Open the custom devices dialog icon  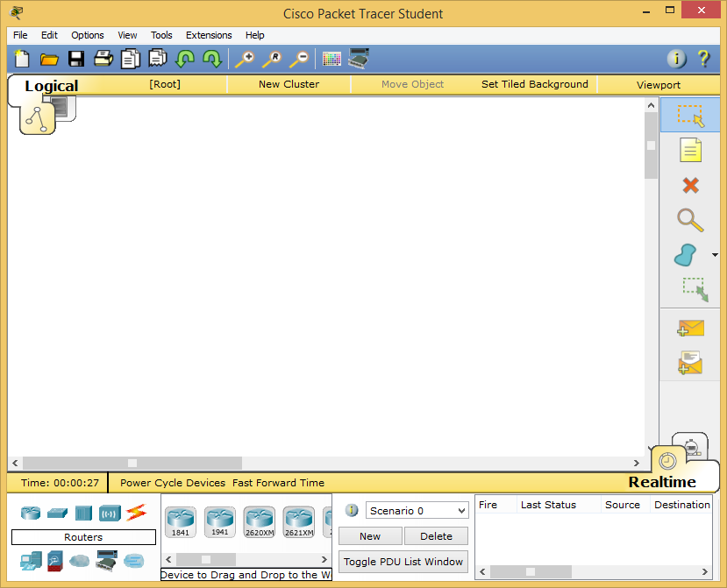(x=359, y=59)
